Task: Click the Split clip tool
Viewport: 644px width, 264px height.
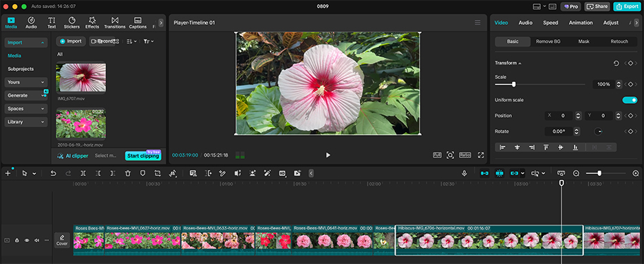Action: [83, 173]
